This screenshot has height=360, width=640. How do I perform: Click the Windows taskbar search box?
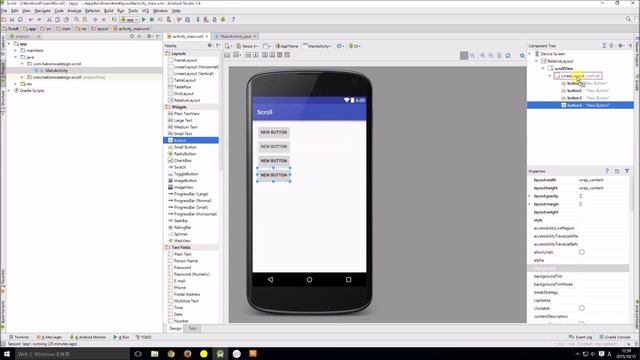(x=71, y=354)
